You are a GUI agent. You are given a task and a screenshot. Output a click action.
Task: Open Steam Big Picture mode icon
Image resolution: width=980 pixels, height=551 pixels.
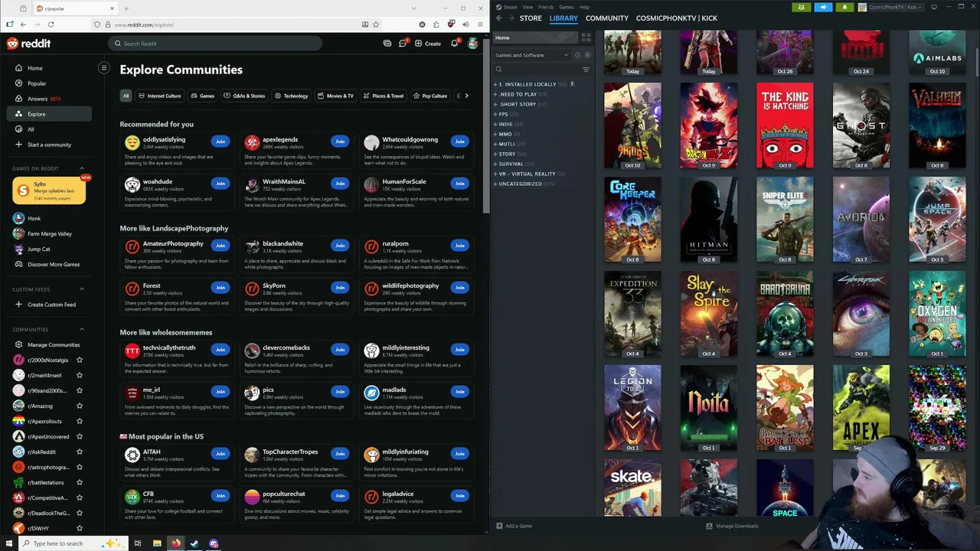click(934, 7)
